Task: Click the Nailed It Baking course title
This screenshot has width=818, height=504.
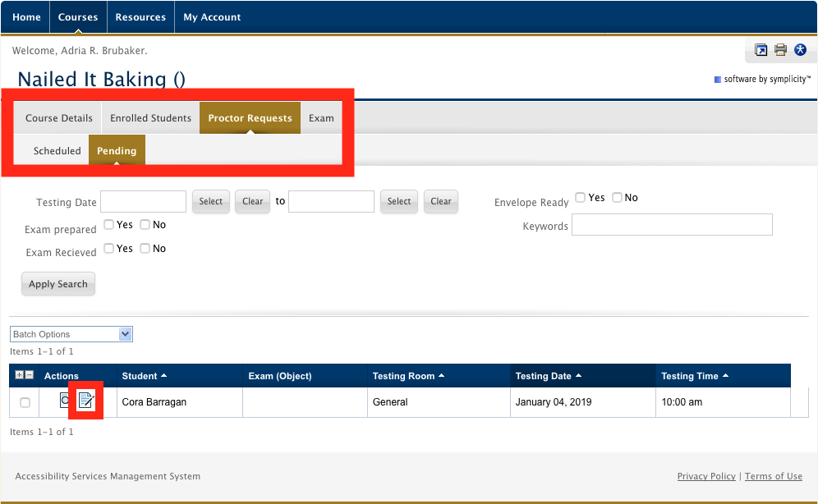Action: click(102, 80)
